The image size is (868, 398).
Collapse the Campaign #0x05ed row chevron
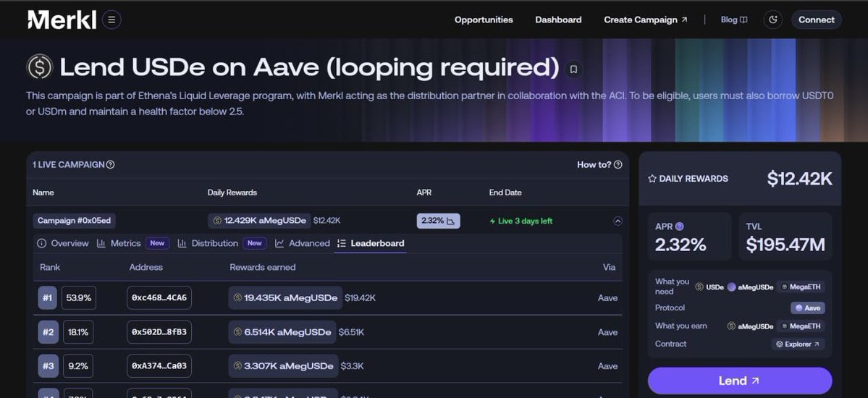pyautogui.click(x=618, y=221)
